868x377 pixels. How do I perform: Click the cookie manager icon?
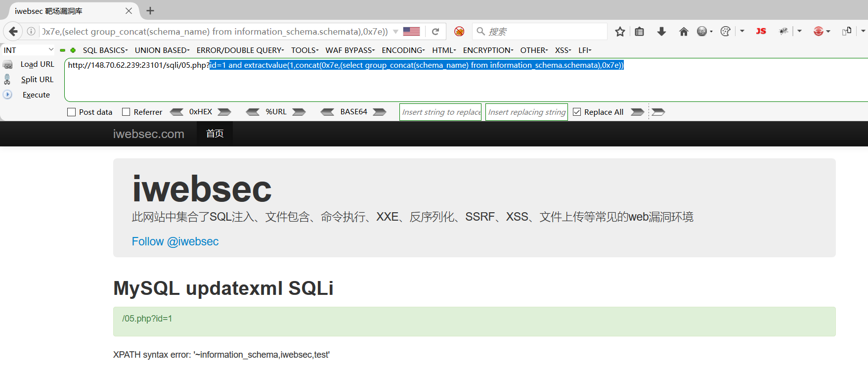(726, 32)
